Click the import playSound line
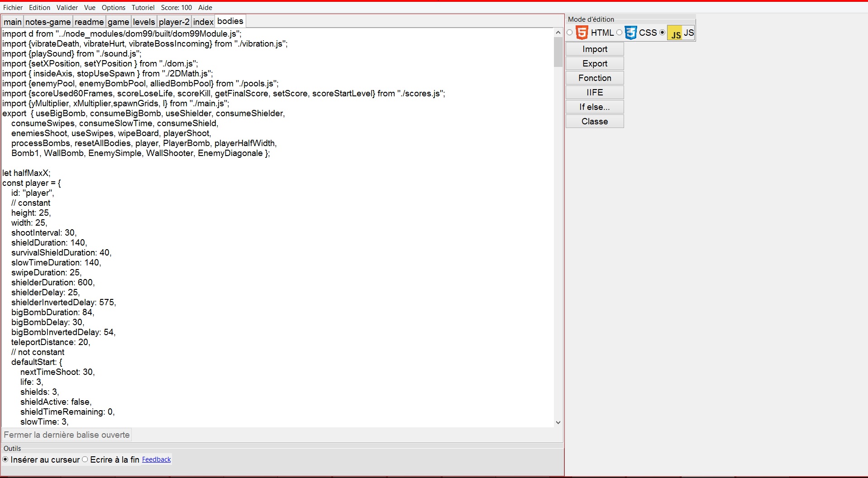Viewport: 868px width, 478px height. coord(72,53)
